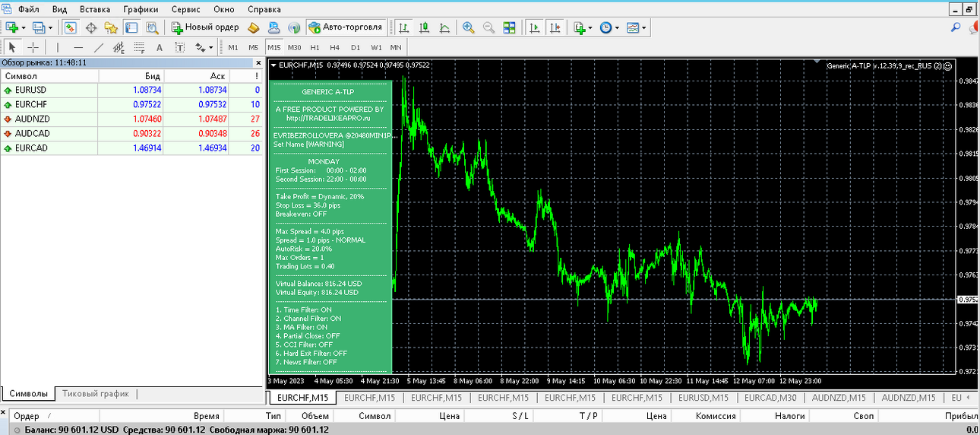
Task: Select the H4 timeframe
Action: [x=335, y=47]
